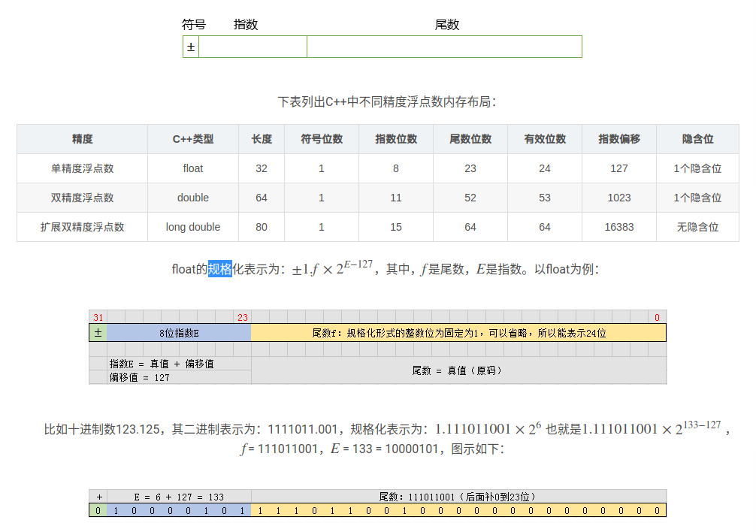Click the 符号 label above the green box

click(x=194, y=25)
